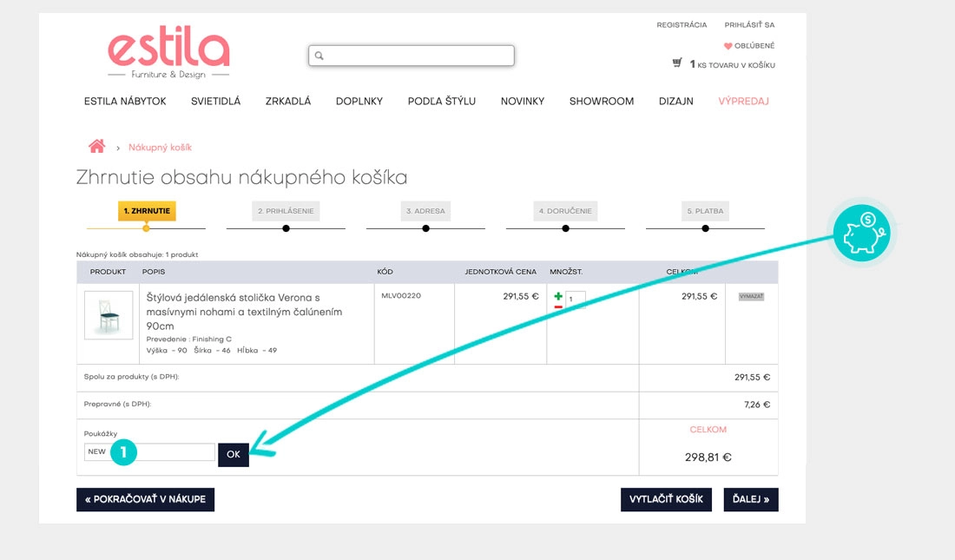
Task: Click Ďalej to proceed to next step
Action: click(750, 500)
